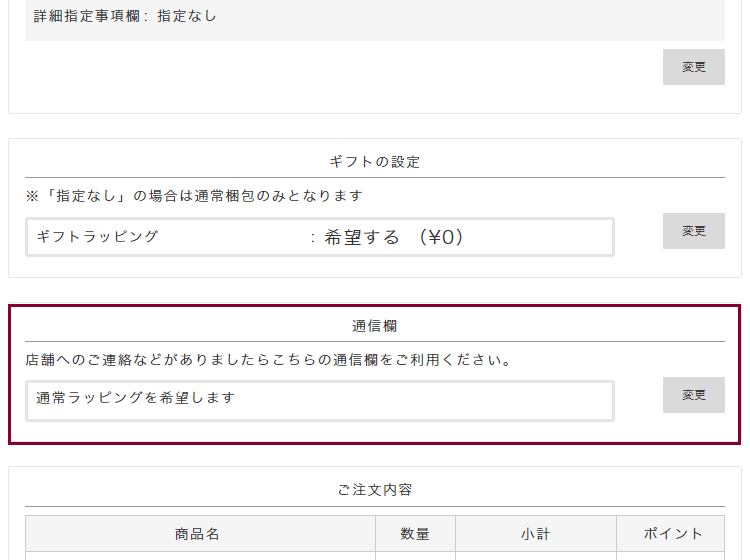
Task: Click the ご注文内容 section heading
Action: [375, 490]
